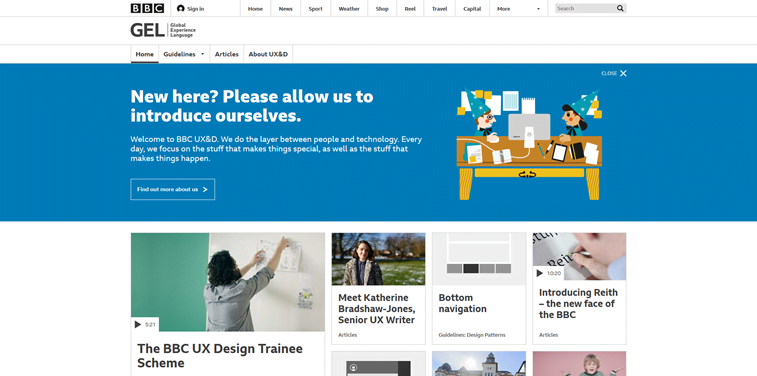The image size is (757, 376).
Task: Click the New here? heading
Action: 252,106
